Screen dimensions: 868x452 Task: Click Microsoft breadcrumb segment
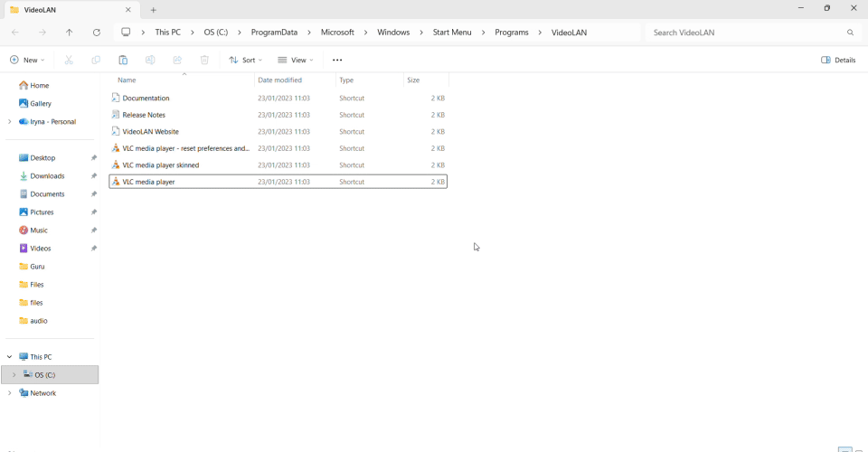click(337, 32)
